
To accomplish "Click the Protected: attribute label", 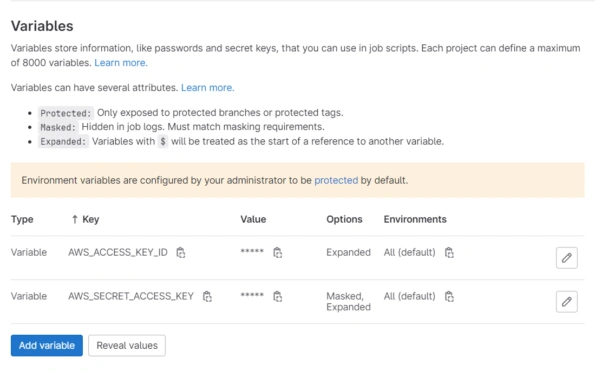I will pos(66,113).
